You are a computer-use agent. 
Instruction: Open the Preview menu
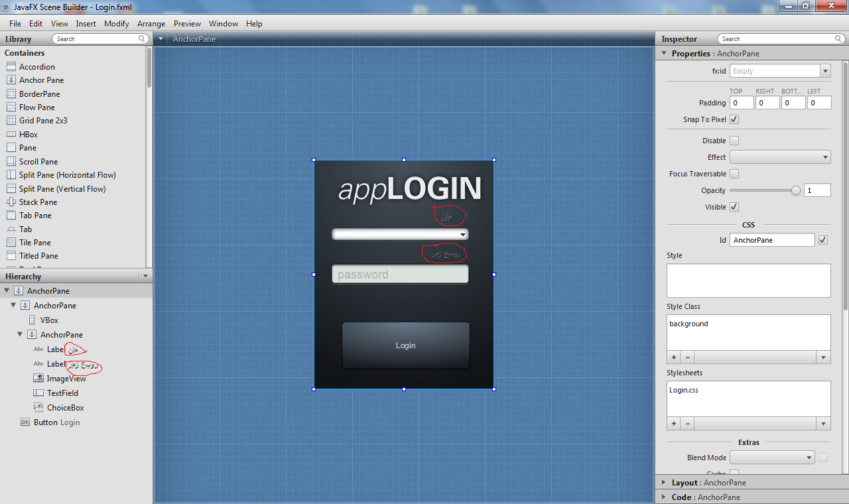187,24
